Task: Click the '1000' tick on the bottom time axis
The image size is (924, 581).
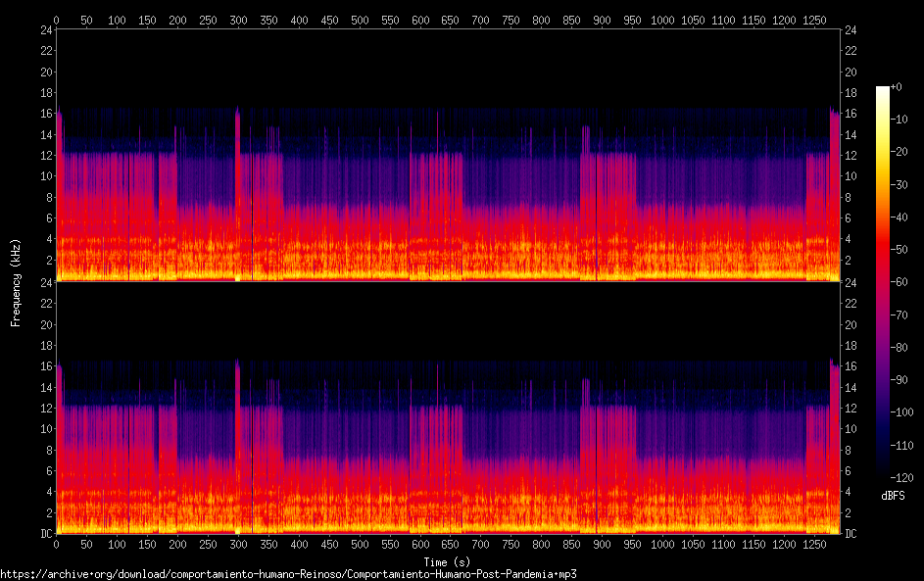Action: pos(662,545)
